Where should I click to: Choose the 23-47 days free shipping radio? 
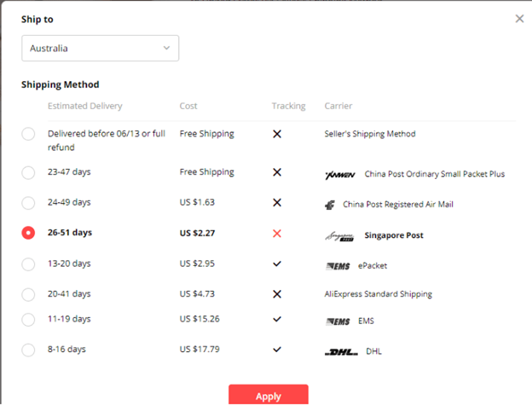pyautogui.click(x=28, y=172)
